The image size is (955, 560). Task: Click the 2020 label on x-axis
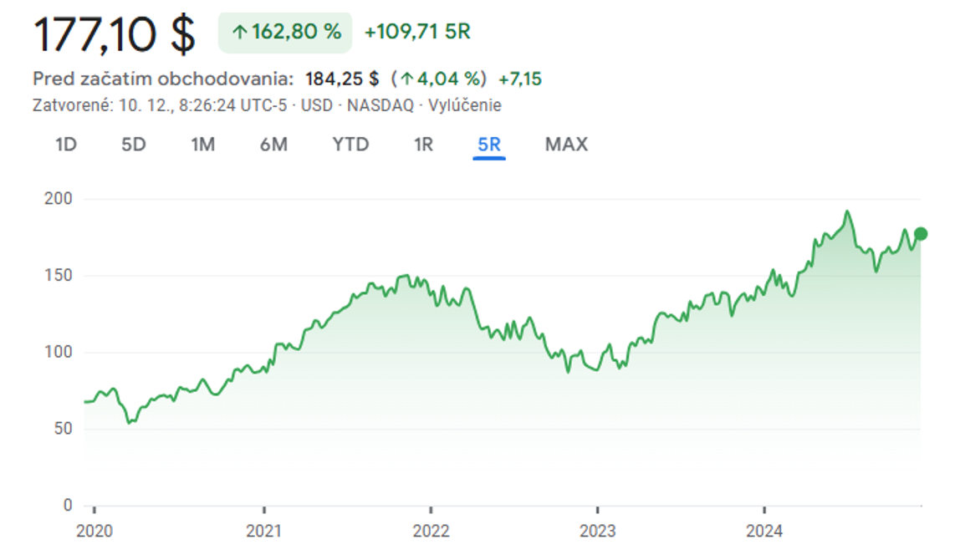[94, 532]
